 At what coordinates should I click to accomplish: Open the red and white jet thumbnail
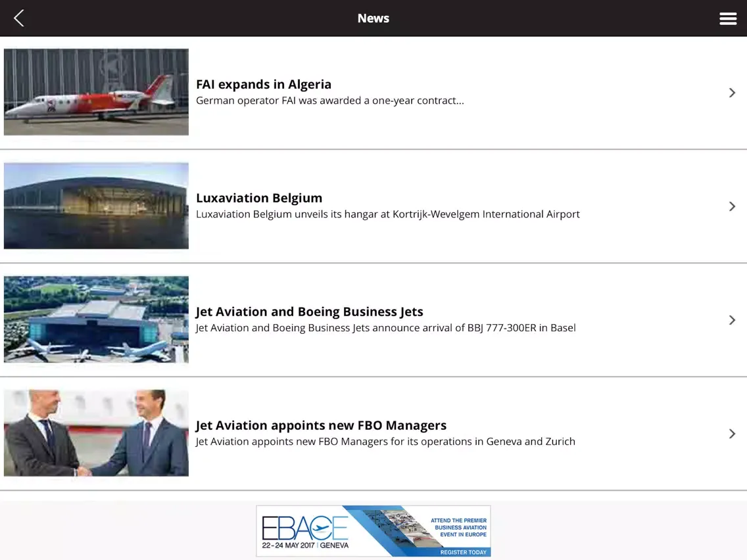point(96,92)
